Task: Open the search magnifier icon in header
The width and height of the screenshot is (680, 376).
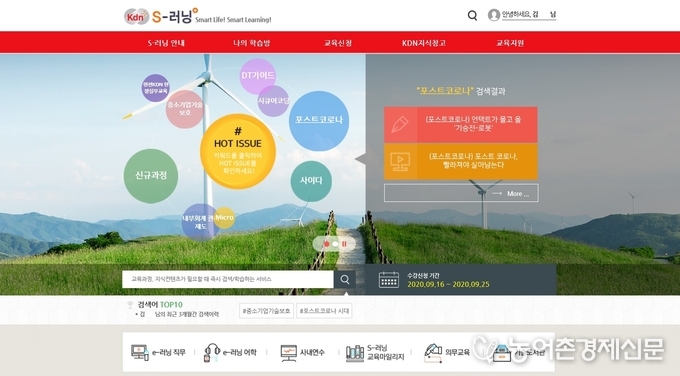Action: (472, 16)
